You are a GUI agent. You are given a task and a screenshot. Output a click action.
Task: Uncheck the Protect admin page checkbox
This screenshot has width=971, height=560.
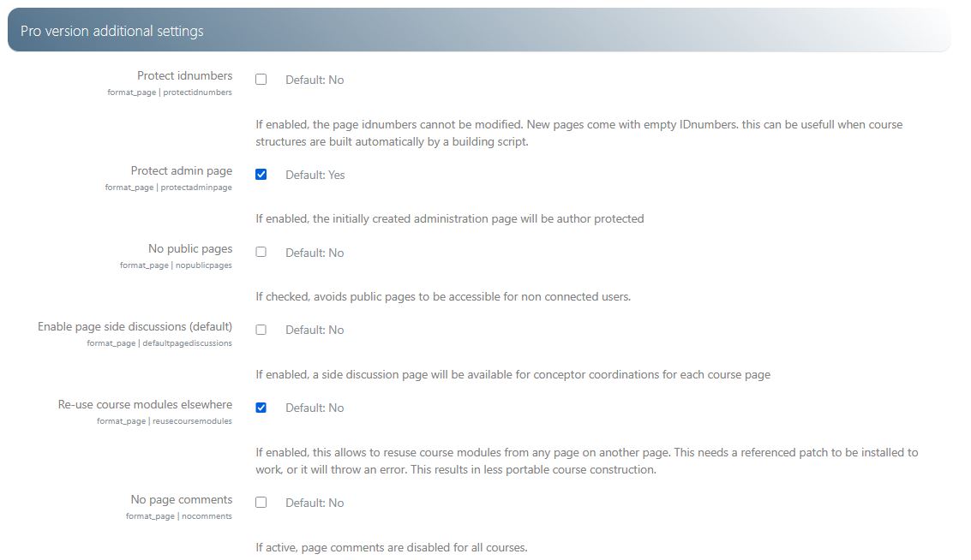coord(261,175)
